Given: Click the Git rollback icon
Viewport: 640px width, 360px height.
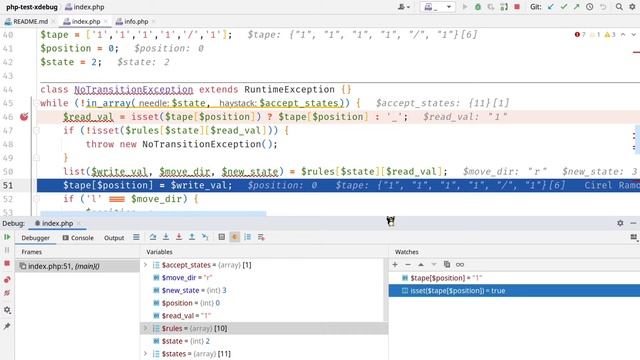Looking at the screenshot, I should [x=603, y=7].
